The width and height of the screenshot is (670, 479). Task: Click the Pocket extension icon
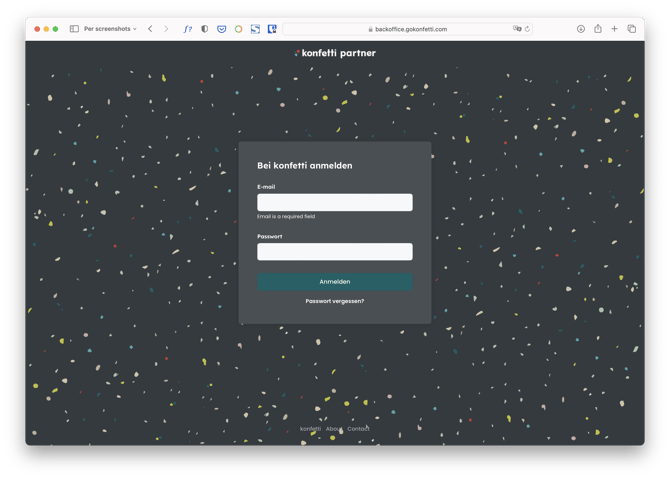(x=222, y=29)
